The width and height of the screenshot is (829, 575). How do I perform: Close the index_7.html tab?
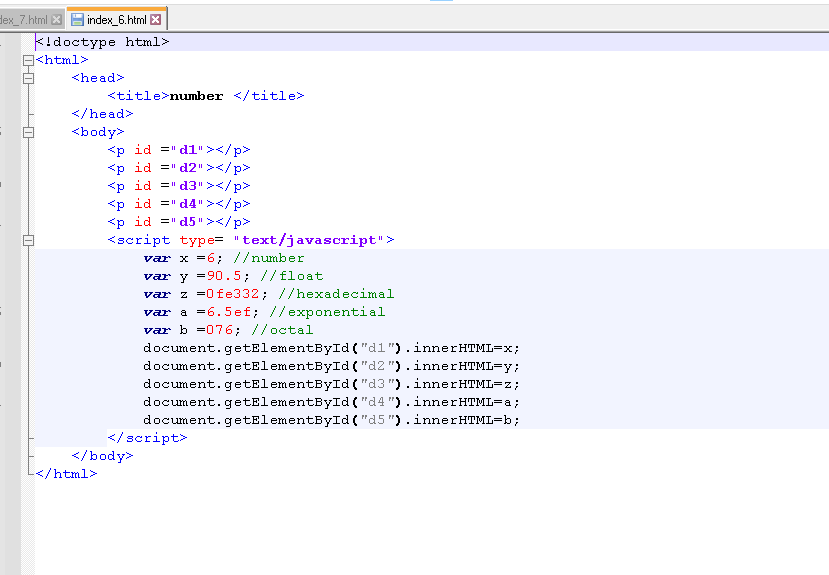(x=56, y=20)
